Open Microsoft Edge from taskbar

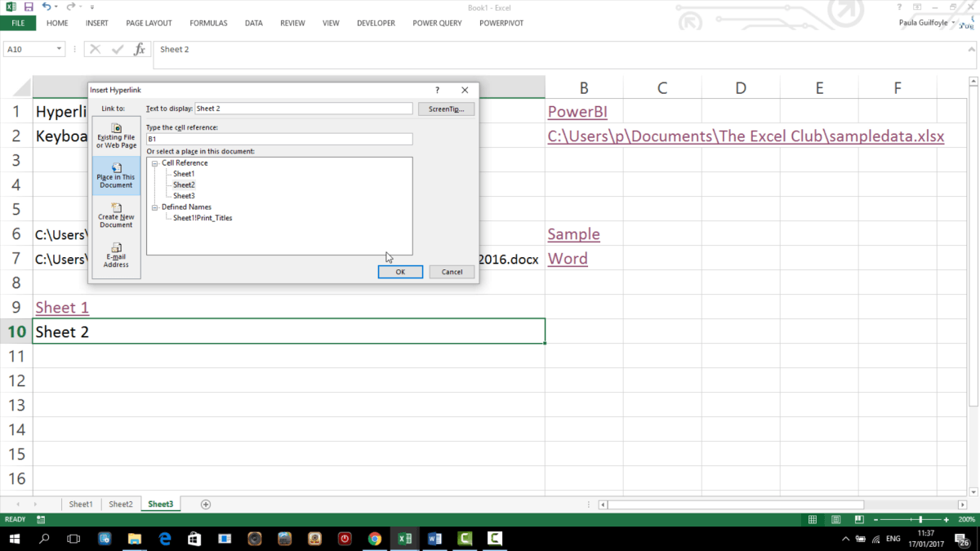(x=164, y=539)
